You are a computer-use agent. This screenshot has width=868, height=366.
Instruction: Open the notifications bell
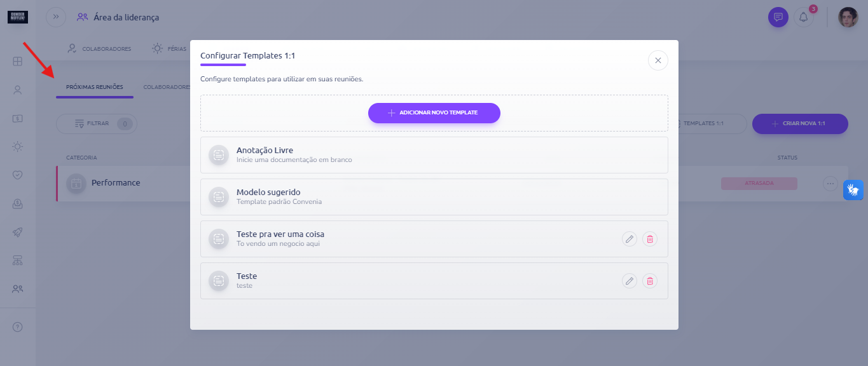tap(804, 17)
